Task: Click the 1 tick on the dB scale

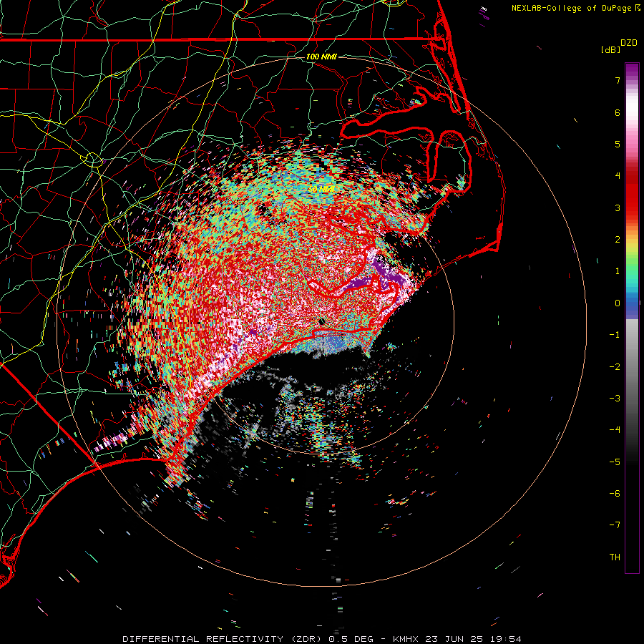Action: click(618, 271)
